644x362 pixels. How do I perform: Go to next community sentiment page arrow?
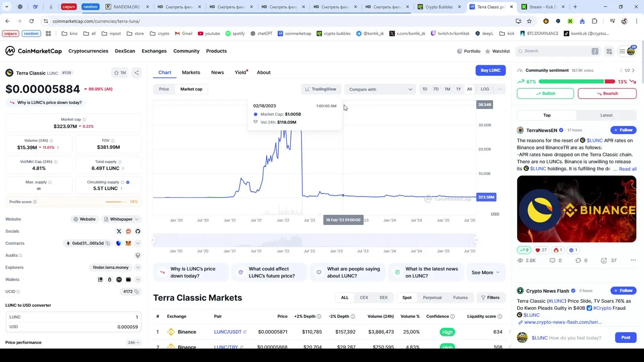(633, 70)
